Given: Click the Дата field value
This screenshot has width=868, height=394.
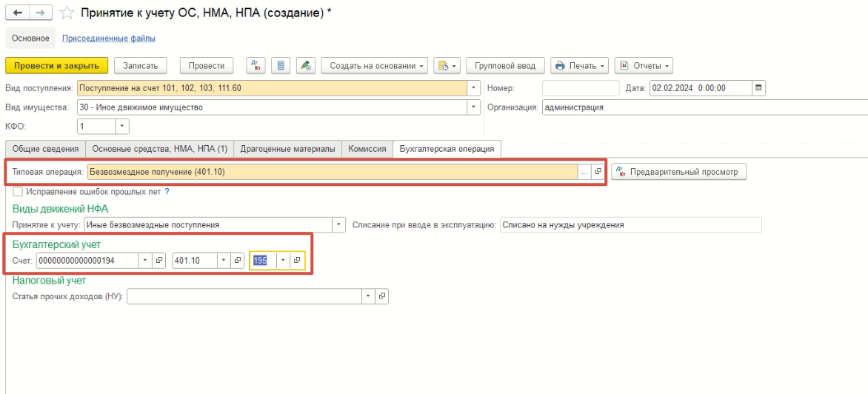Looking at the screenshot, I should [701, 87].
